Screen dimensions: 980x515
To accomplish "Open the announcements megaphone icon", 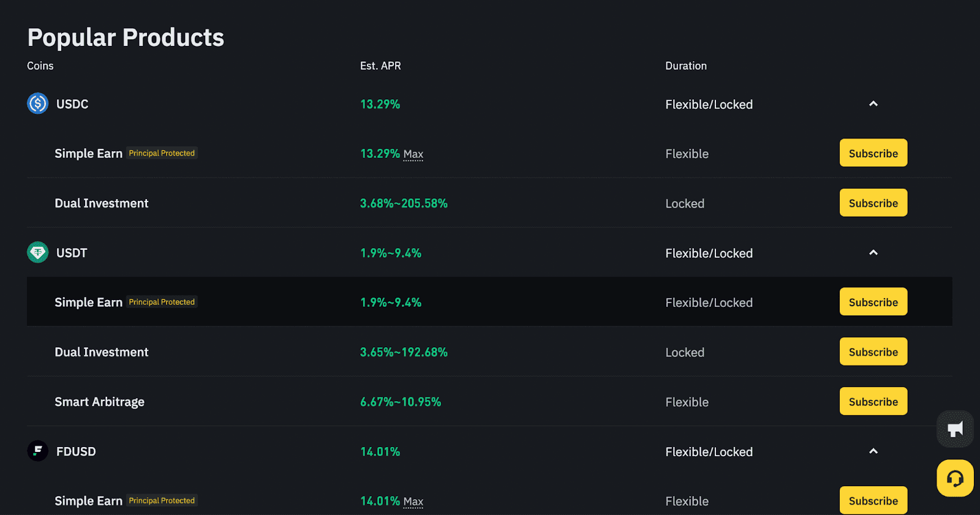I will tap(954, 429).
